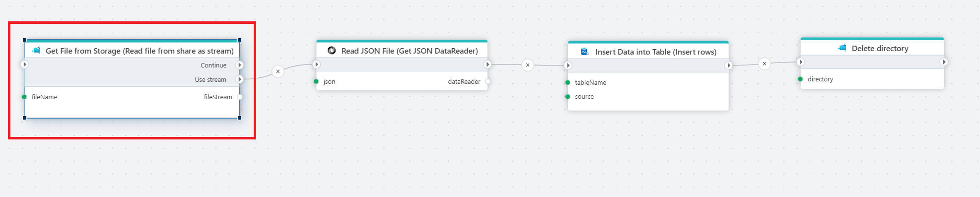This screenshot has height=197, width=980.
Task: Click the Continue output arrow port
Action: click(240, 65)
